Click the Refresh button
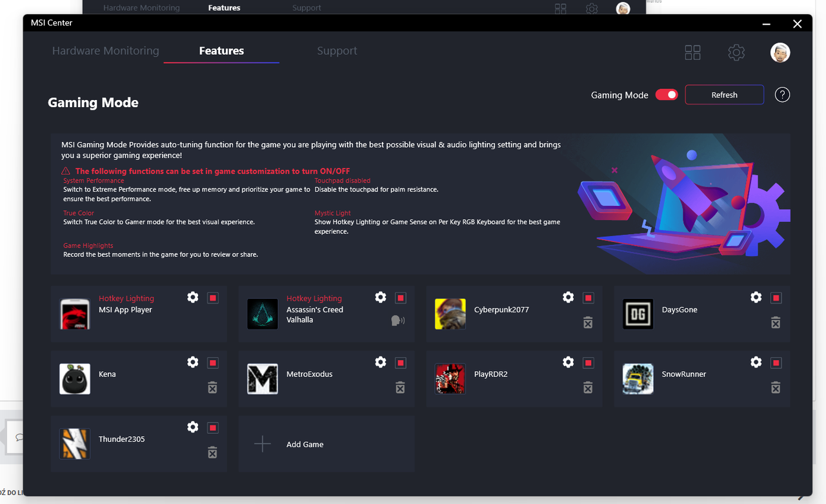Image resolution: width=826 pixels, height=504 pixels. click(x=725, y=95)
